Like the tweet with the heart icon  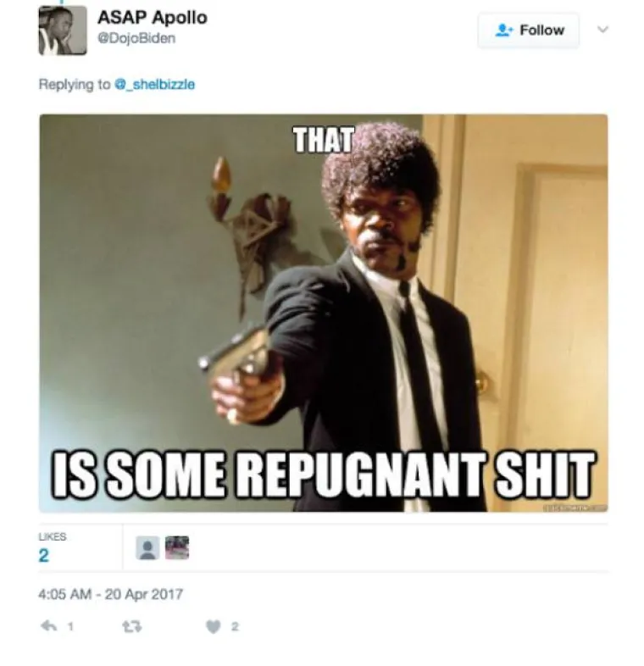point(214,626)
